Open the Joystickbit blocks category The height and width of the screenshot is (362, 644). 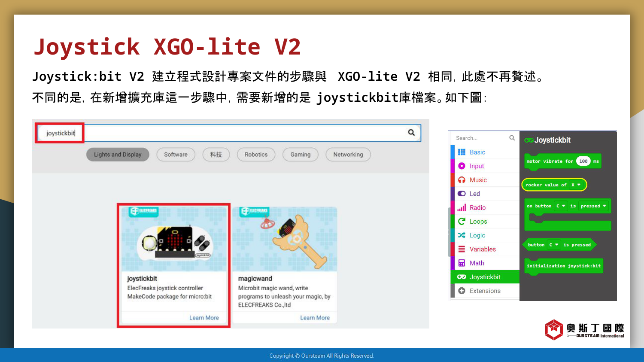(485, 277)
